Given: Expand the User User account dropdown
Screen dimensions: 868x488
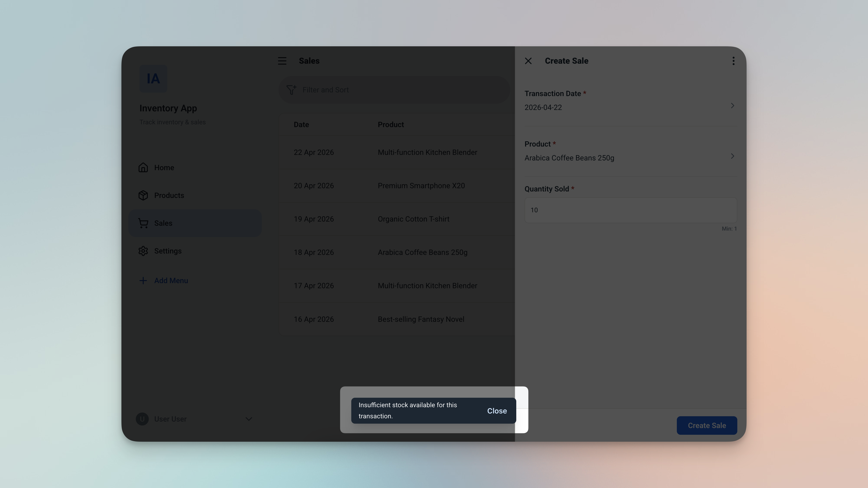Looking at the screenshot, I should [249, 419].
